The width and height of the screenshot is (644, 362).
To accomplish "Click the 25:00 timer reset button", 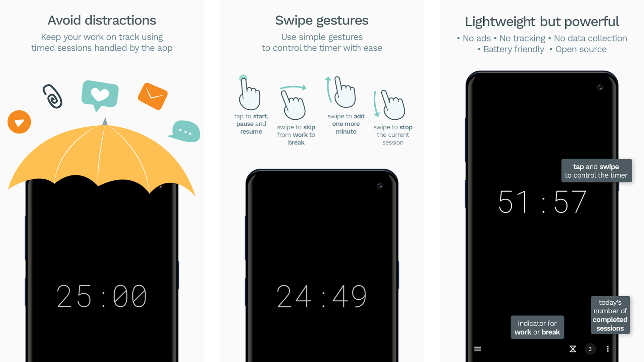I will (x=101, y=297).
